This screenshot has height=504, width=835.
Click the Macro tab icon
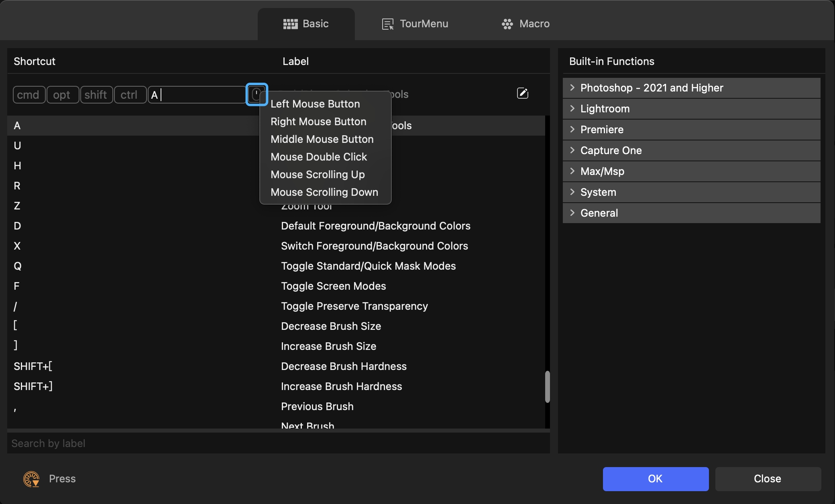tap(507, 24)
